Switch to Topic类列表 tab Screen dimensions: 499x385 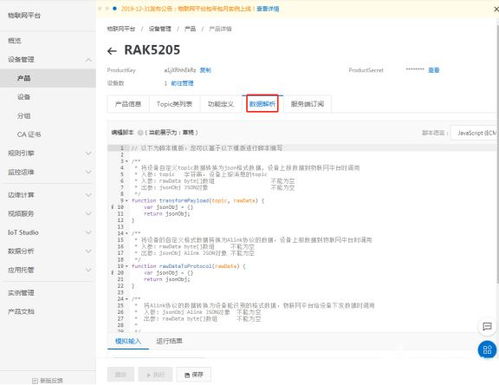click(174, 104)
